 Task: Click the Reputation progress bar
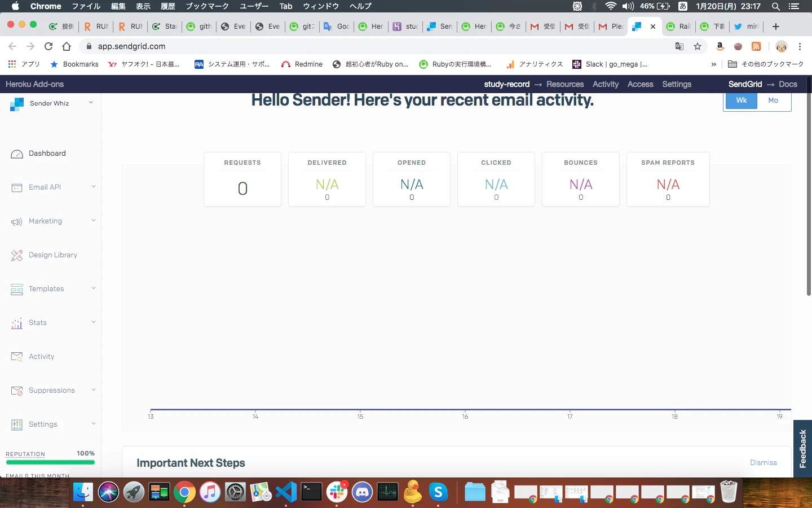point(50,462)
